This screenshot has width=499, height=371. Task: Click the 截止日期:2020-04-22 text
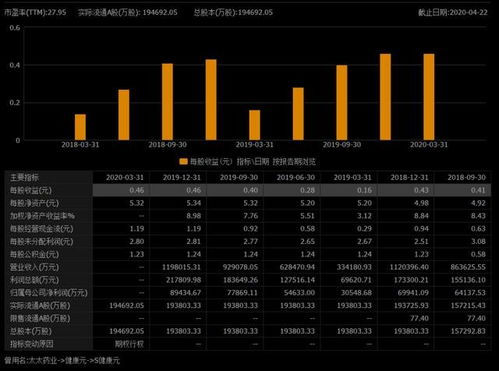click(x=453, y=13)
